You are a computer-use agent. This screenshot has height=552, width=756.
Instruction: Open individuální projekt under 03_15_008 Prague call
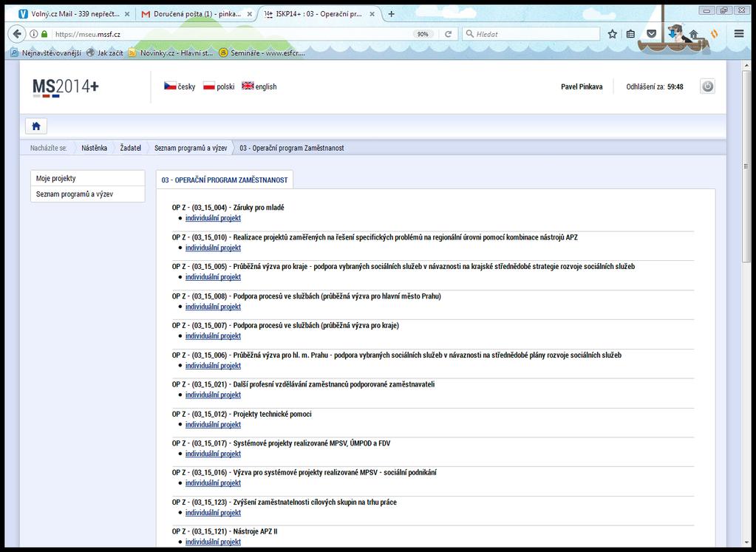pos(213,307)
